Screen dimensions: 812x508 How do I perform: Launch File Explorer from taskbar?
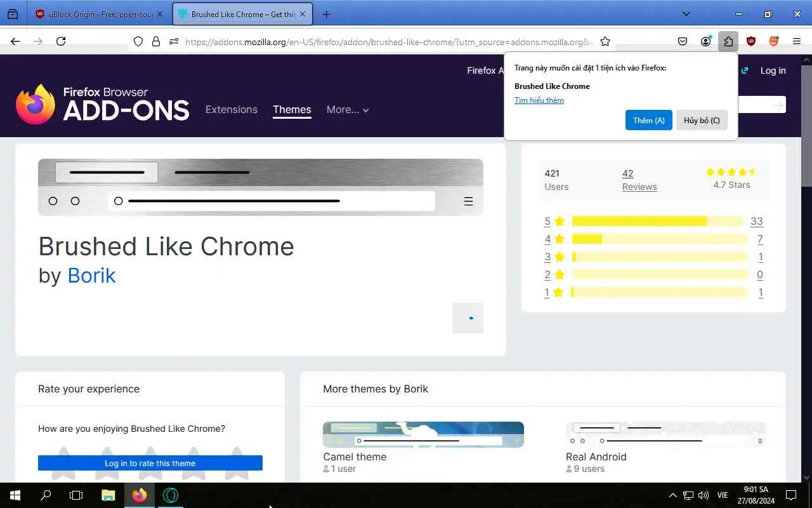108,495
